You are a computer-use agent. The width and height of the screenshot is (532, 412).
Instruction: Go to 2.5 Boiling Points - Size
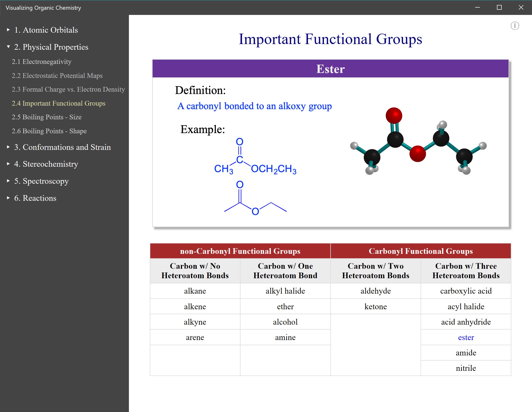tap(46, 117)
